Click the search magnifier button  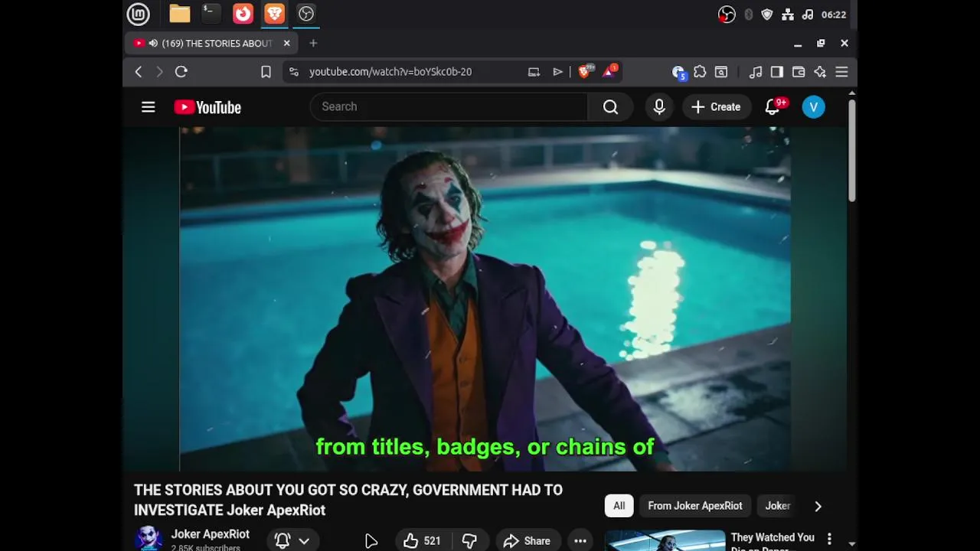click(x=610, y=107)
